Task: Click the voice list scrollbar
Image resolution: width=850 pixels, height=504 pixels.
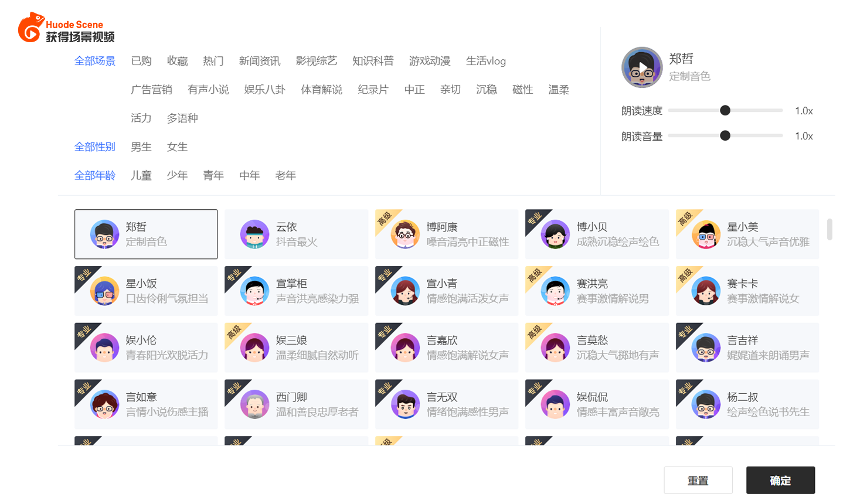Action: pyautogui.click(x=829, y=229)
